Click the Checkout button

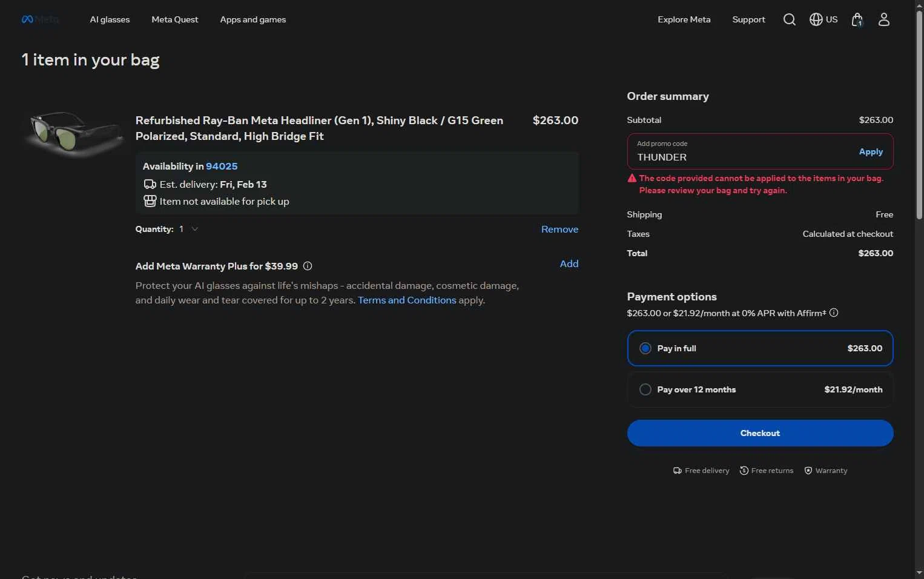tap(760, 433)
